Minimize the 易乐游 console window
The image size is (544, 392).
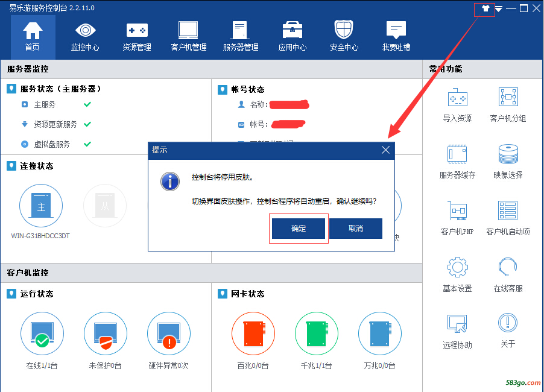point(511,8)
